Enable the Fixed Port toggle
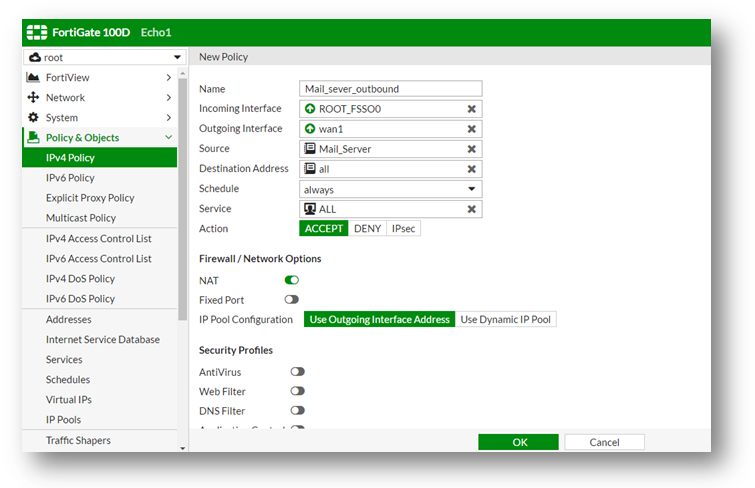Image resolution: width=755 pixels, height=488 pixels. tap(292, 300)
